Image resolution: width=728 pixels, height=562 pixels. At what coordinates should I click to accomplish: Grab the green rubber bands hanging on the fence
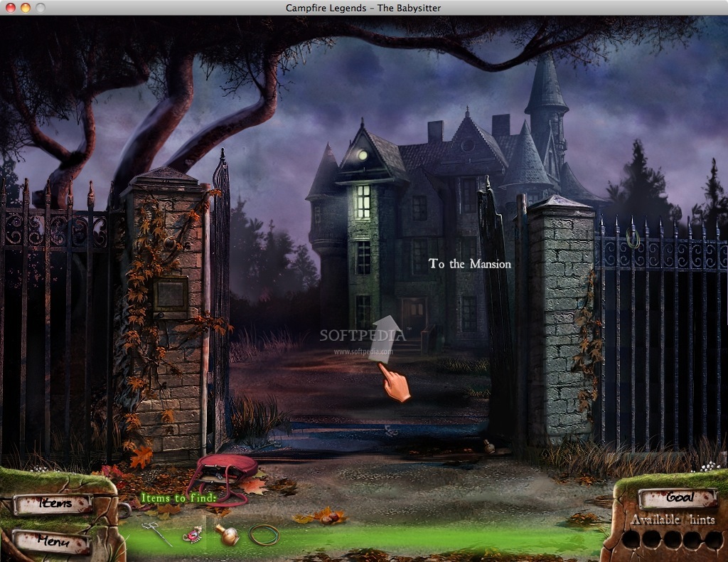632,238
